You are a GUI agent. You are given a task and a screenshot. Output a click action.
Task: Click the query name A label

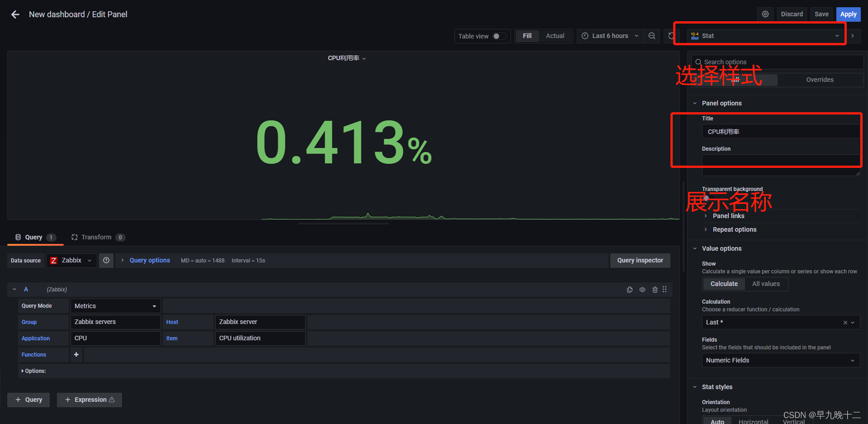coord(26,289)
